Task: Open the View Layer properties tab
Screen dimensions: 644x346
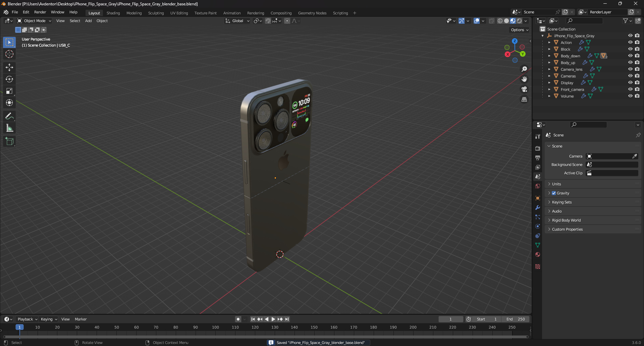Action: (538, 167)
